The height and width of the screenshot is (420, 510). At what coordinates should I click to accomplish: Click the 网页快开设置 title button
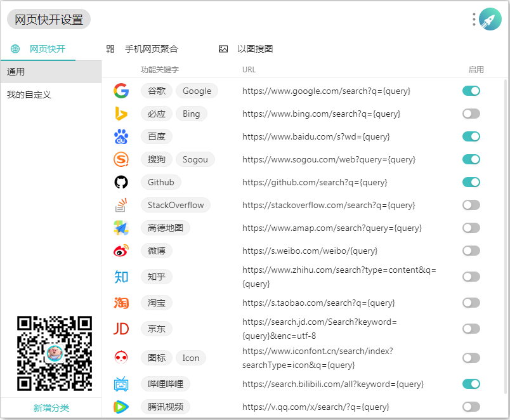[x=49, y=19]
